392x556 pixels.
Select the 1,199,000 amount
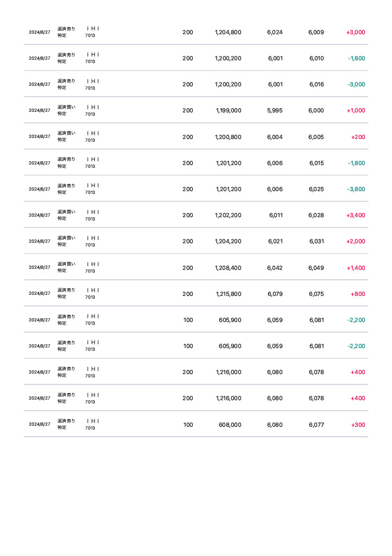[x=229, y=110]
